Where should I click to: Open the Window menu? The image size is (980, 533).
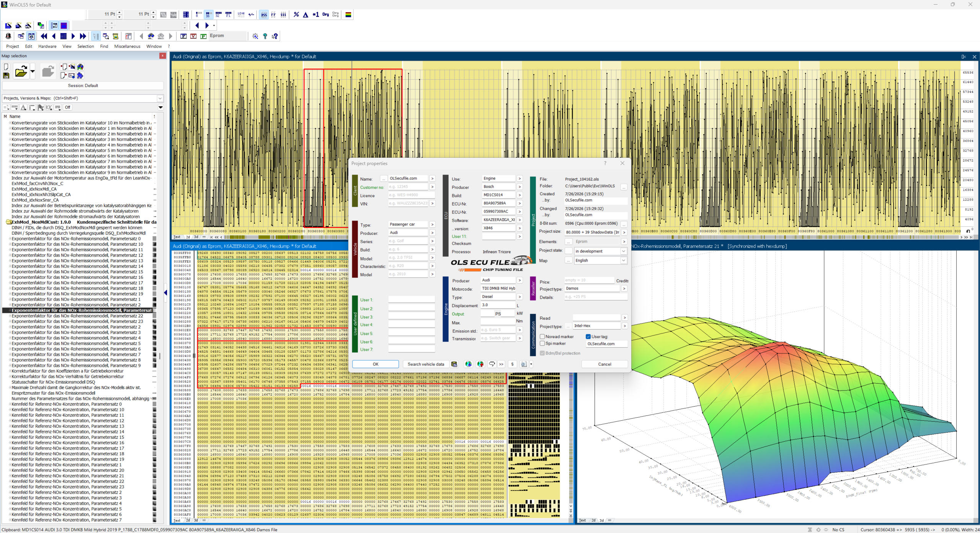154,46
